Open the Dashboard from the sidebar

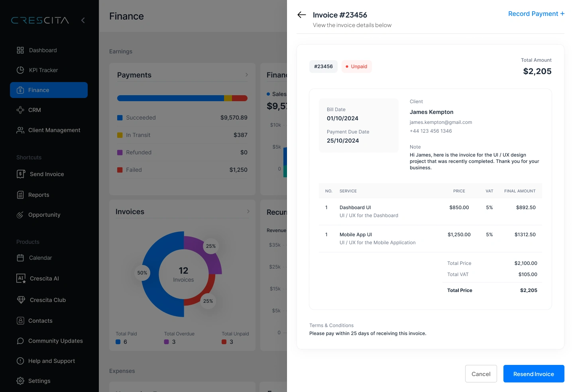pos(43,50)
